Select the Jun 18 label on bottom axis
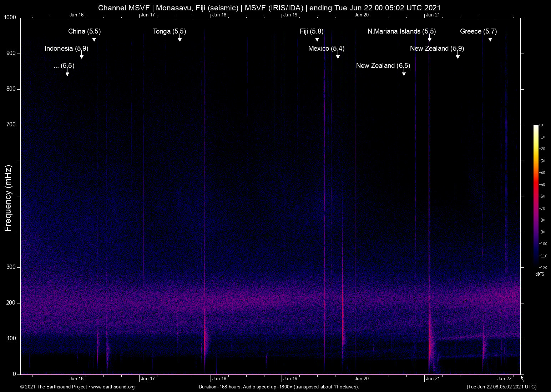The height and width of the screenshot is (392, 551). point(219,379)
